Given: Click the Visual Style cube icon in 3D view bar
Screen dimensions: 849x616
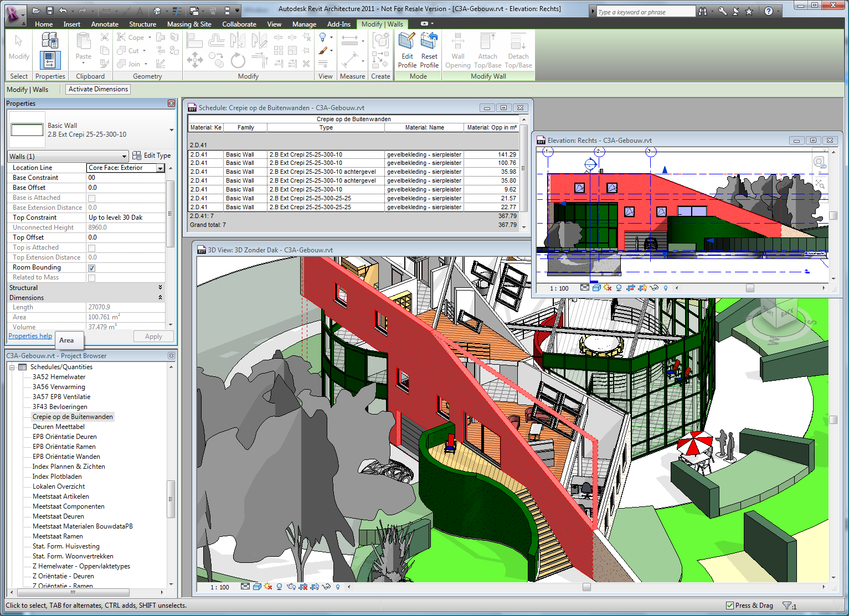Looking at the screenshot, I should 257,587.
